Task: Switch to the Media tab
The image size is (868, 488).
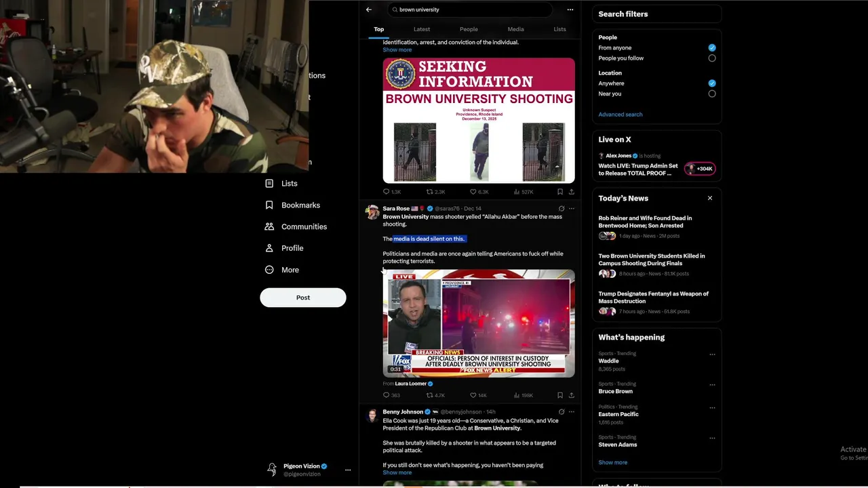Action: tap(515, 29)
